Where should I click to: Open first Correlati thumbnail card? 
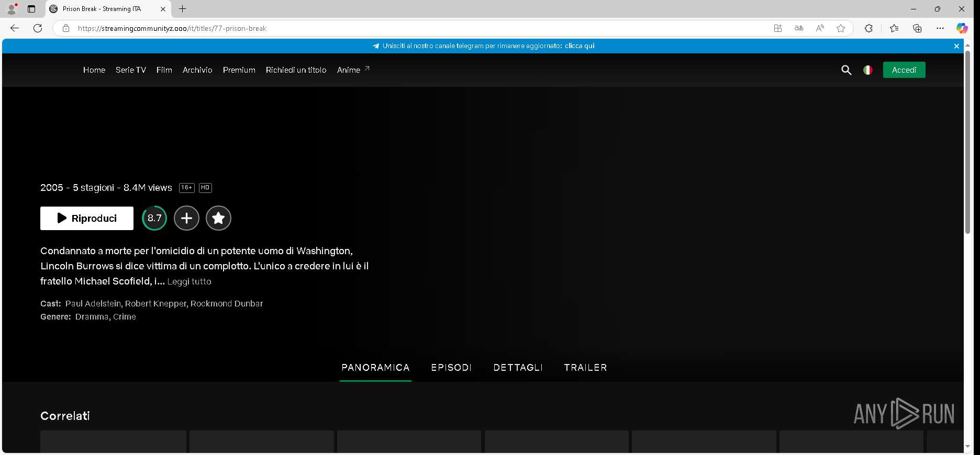113,441
